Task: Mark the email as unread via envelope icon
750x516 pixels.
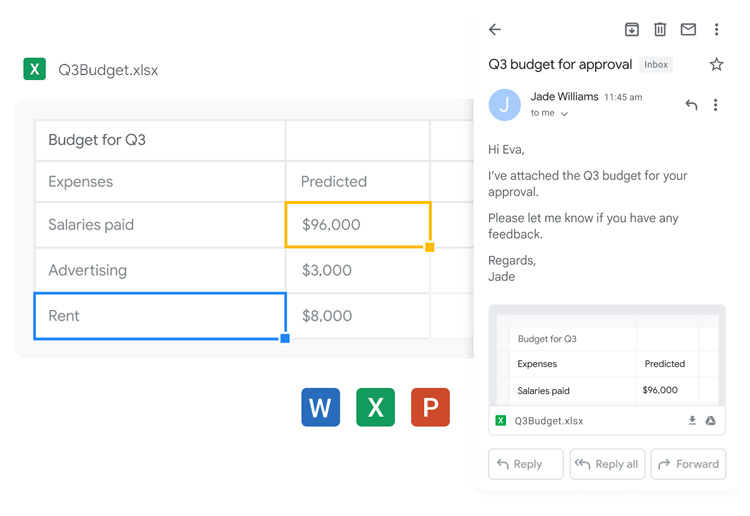Action: pyautogui.click(x=688, y=30)
